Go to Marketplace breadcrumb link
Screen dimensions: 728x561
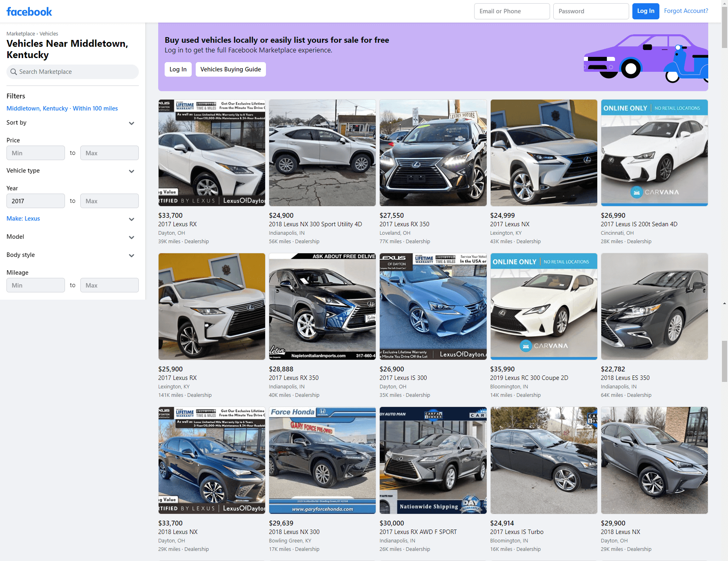(21, 34)
